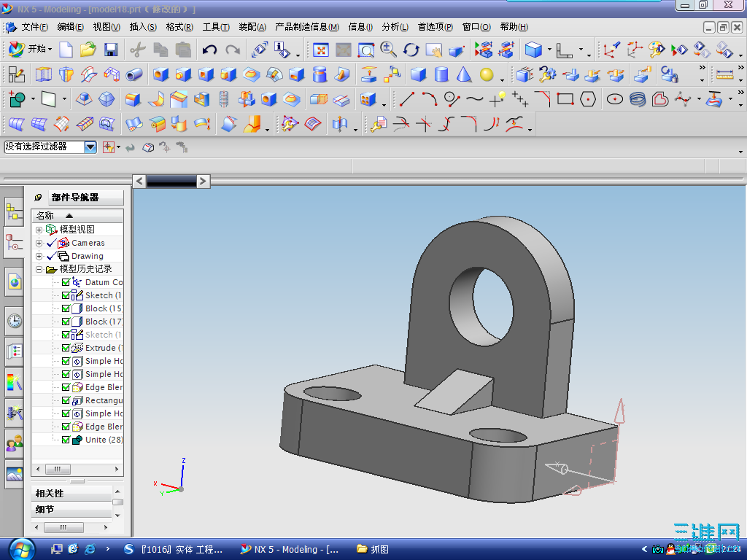Save the model with the floppy disk icon

(x=111, y=50)
